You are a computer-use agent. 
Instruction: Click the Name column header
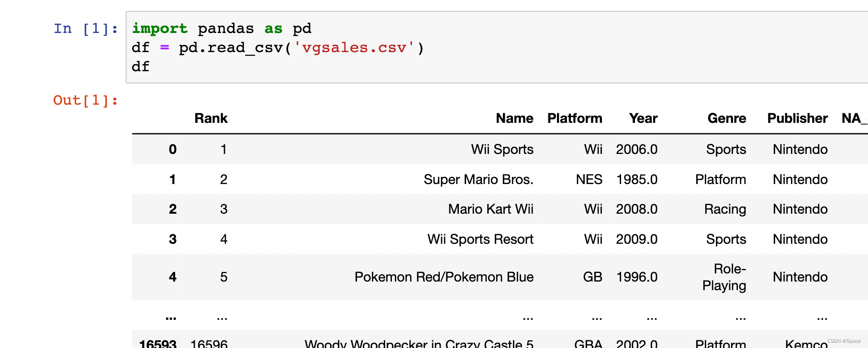[514, 119]
